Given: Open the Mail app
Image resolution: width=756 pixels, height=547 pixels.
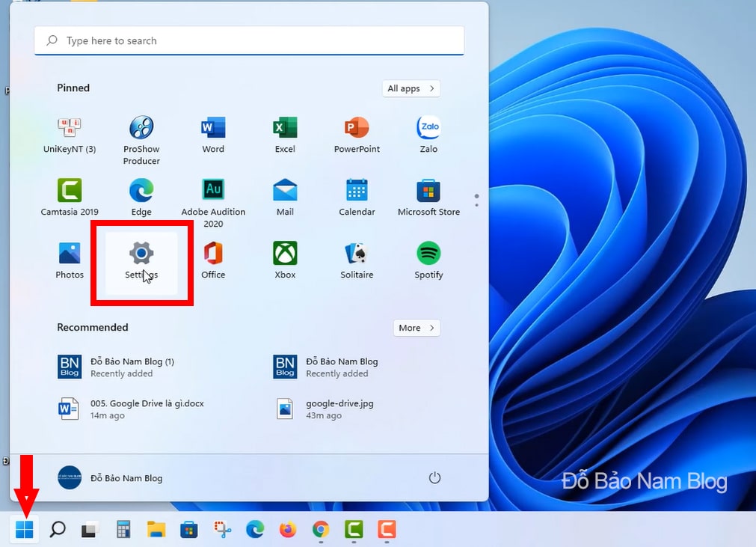Looking at the screenshot, I should 285,198.
